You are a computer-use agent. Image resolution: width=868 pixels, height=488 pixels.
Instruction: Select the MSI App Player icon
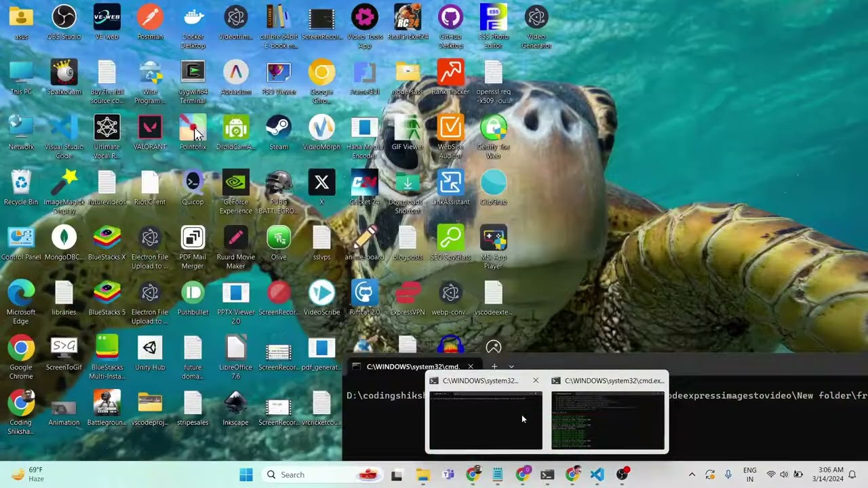pyautogui.click(x=494, y=247)
